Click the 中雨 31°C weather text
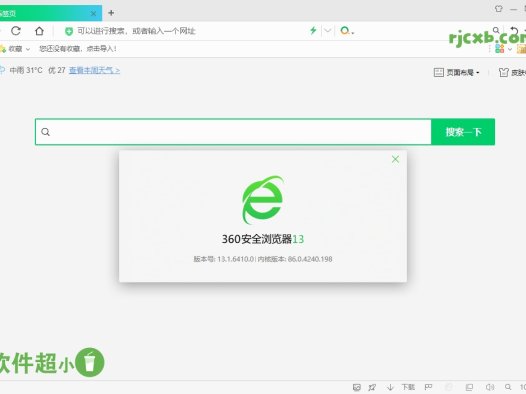The width and height of the screenshot is (526, 394). 26,70
